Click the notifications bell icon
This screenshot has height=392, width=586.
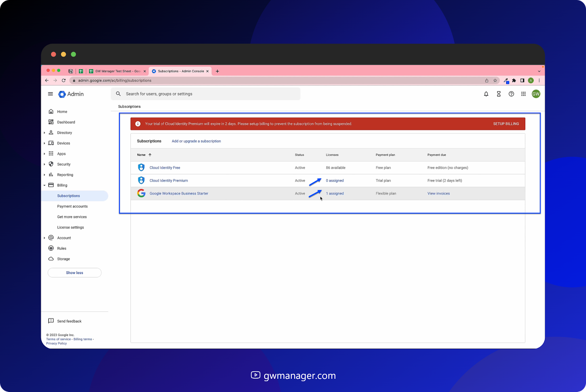point(486,94)
